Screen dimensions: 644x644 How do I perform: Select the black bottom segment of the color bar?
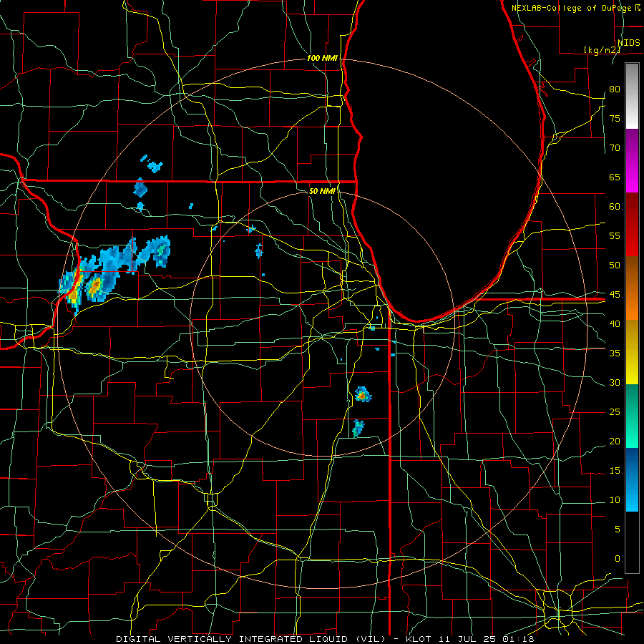(632, 542)
